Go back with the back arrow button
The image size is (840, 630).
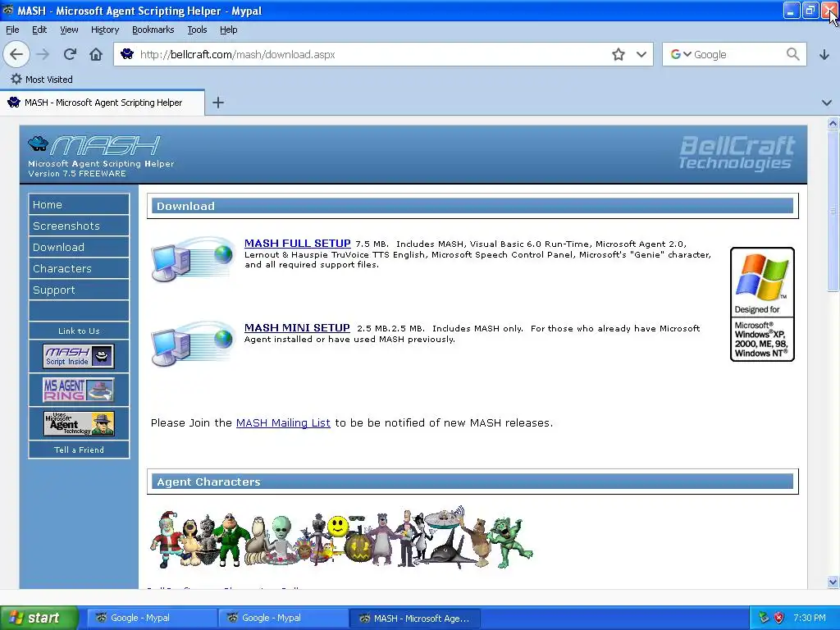(x=16, y=54)
